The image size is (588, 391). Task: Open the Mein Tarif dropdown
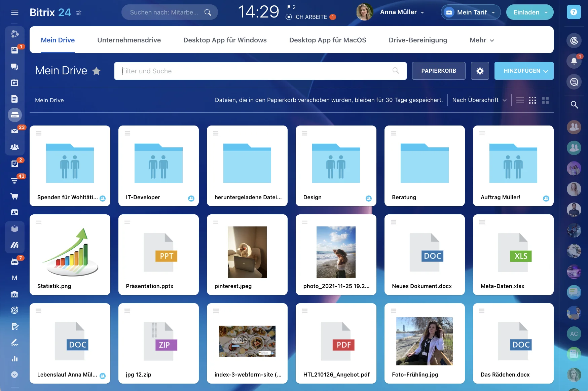(470, 12)
